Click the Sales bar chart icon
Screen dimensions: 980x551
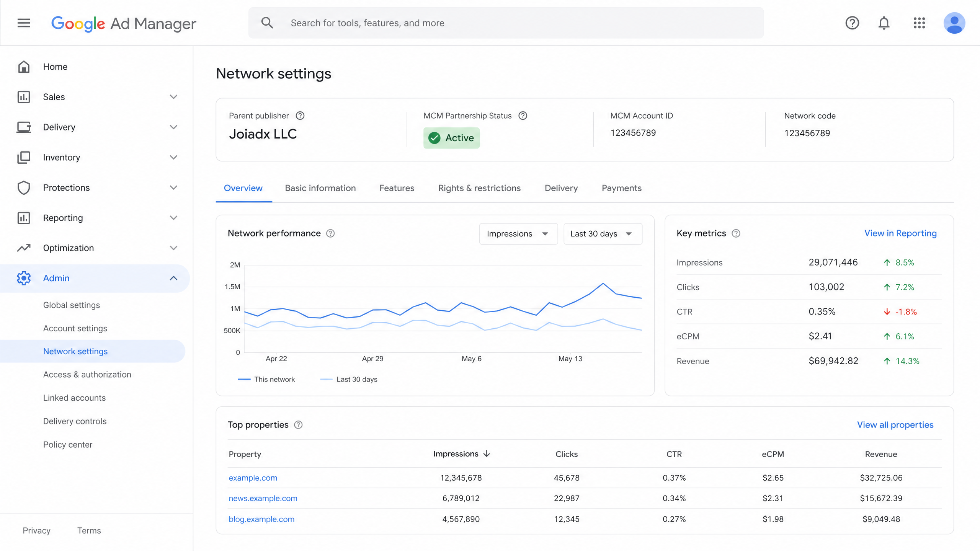24,97
